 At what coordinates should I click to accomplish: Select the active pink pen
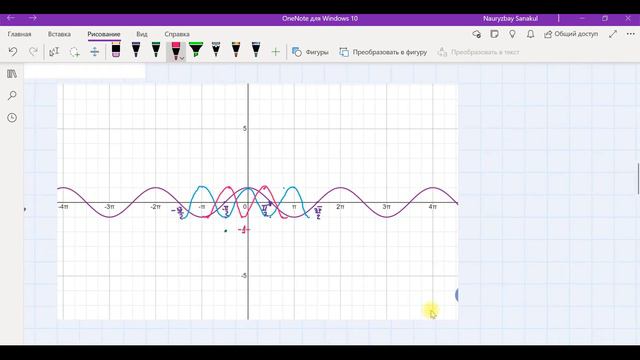pyautogui.click(x=175, y=51)
